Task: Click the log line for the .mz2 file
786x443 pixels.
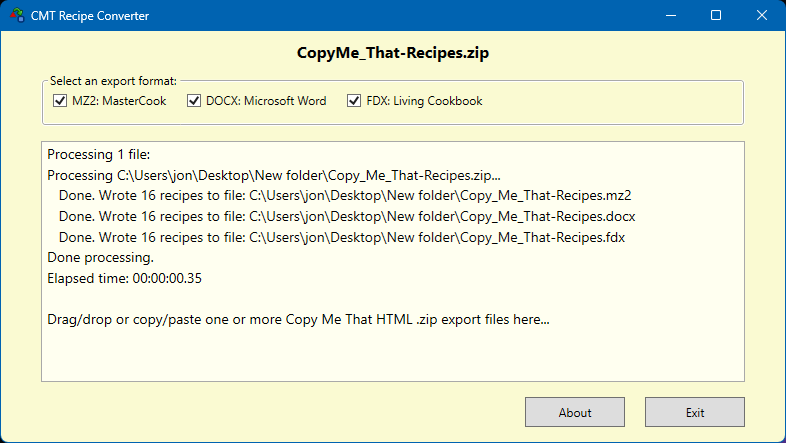Action: click(345, 195)
